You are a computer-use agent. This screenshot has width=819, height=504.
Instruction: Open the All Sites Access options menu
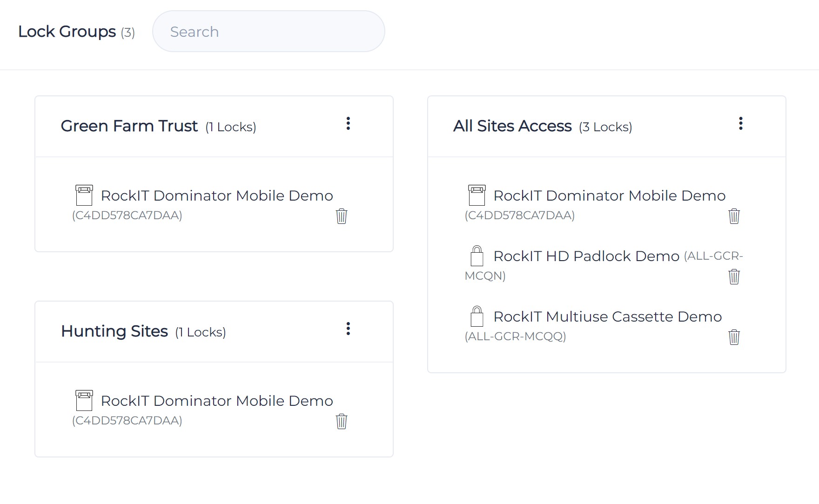741,123
